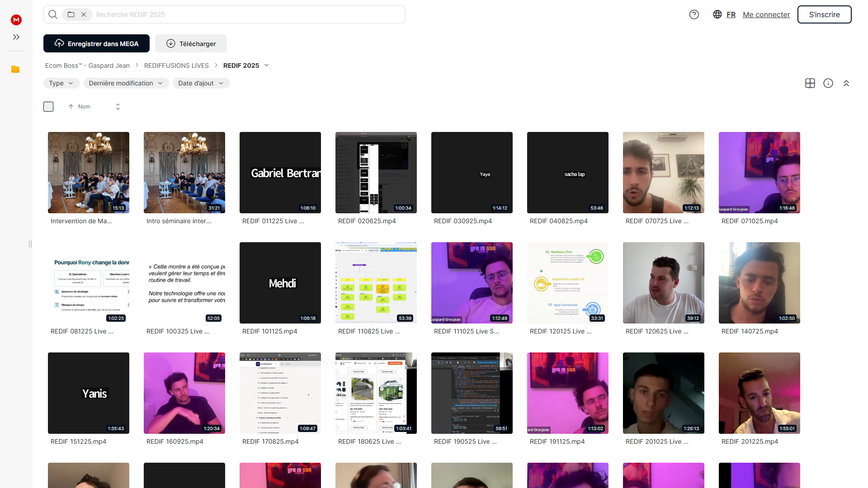Select the REDIF 081225 Live file name

pos(82,331)
